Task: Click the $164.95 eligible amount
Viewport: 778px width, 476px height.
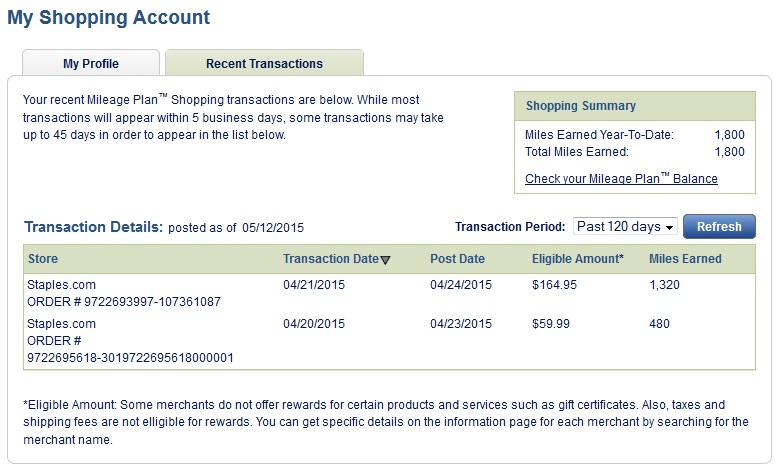Action: coord(554,285)
